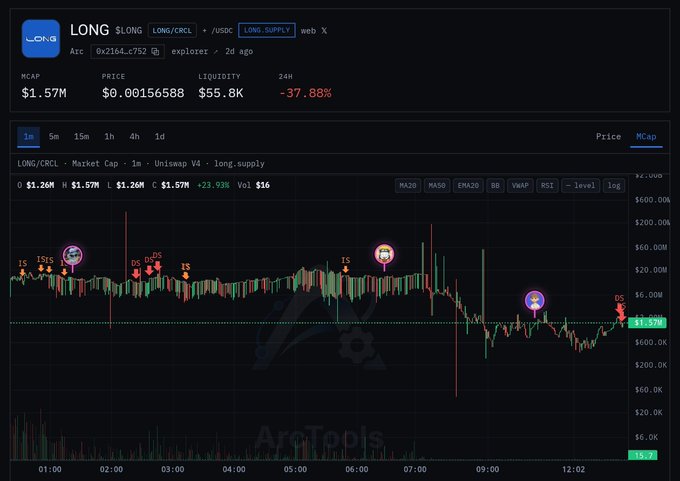Viewport: 680px width, 481px height.
Task: Toggle the EMA20 indicator
Action: tap(468, 186)
